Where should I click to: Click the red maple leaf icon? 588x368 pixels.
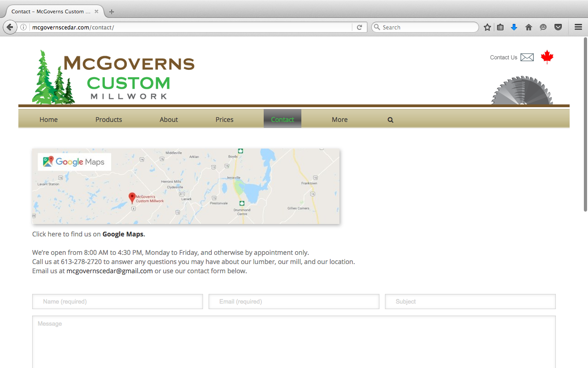[x=547, y=57]
